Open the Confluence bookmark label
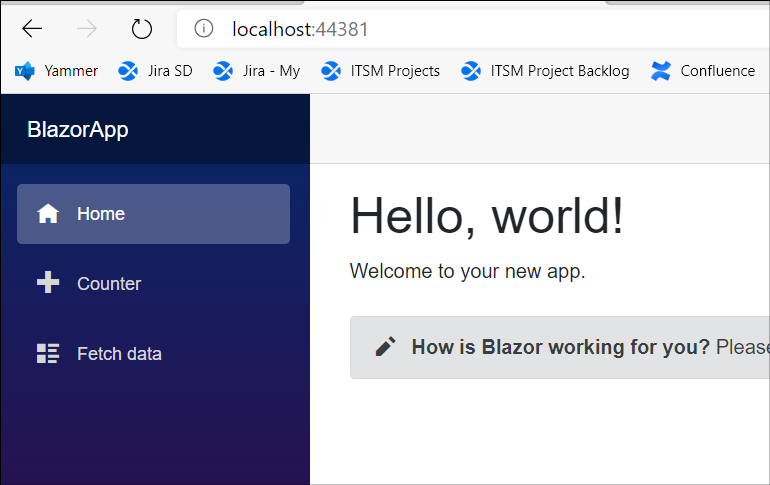Viewport: 770px width, 485px height. [718, 71]
